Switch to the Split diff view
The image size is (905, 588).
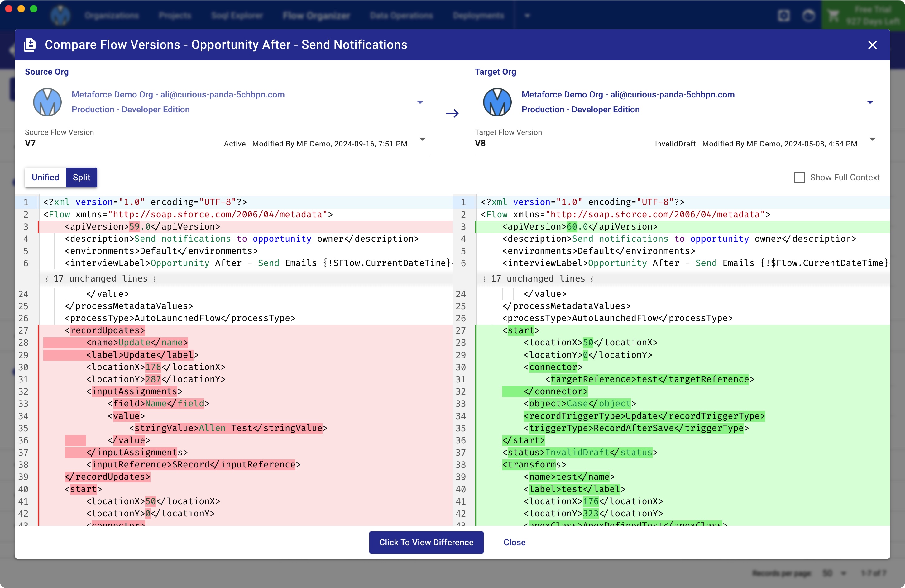82,178
